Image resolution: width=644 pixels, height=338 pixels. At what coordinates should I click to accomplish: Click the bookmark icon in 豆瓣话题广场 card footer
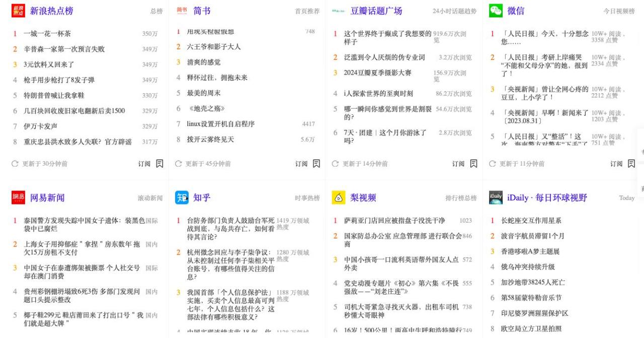point(473,163)
